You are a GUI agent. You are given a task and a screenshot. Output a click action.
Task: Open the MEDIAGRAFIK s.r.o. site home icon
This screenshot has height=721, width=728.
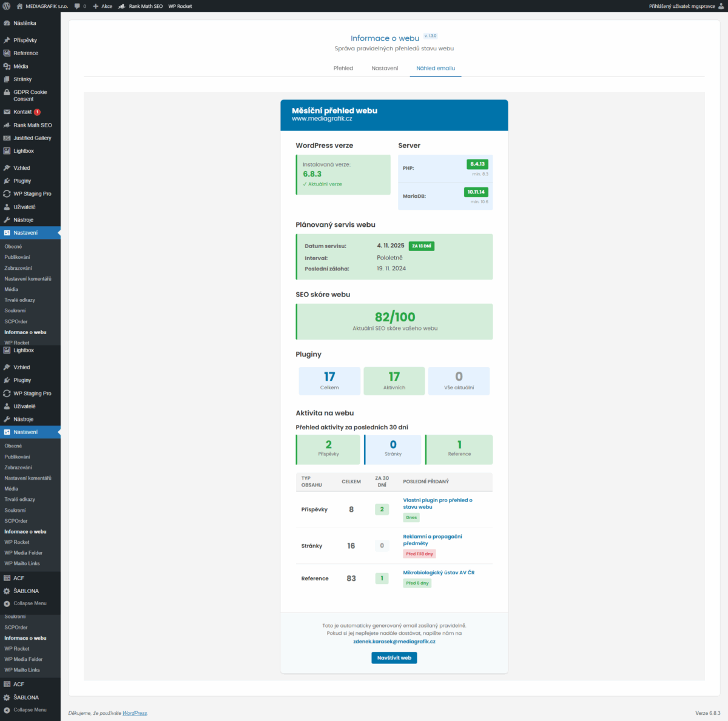(x=19, y=6)
